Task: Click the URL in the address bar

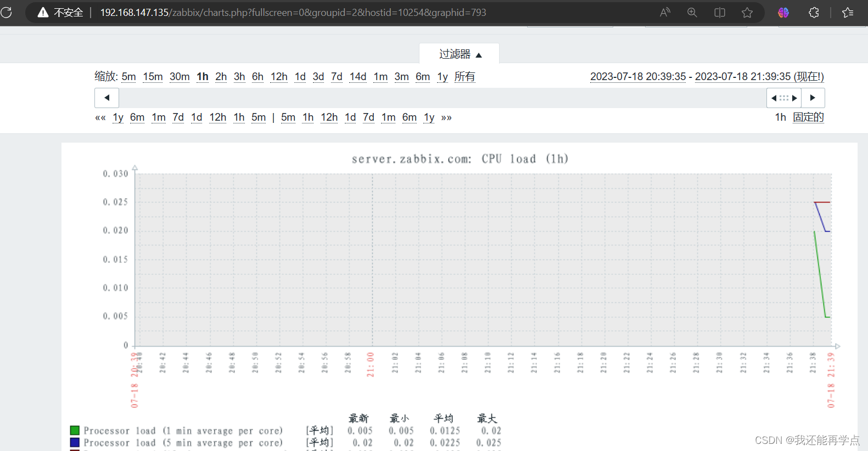Action: pos(293,12)
